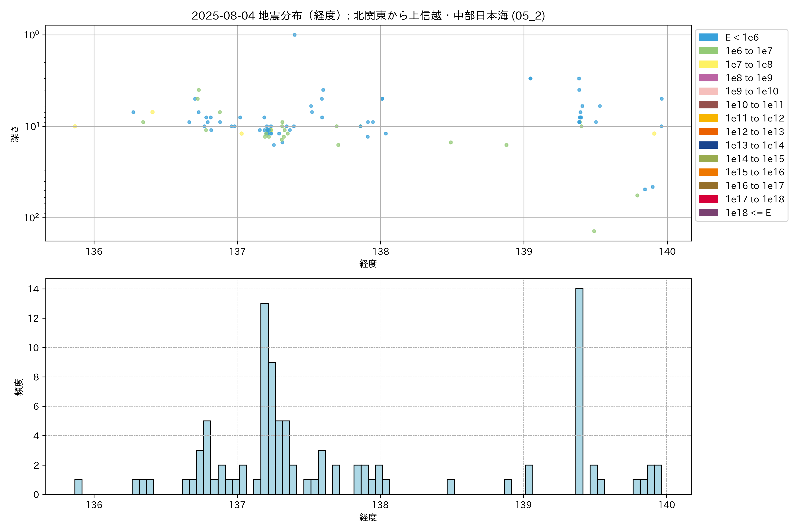798x532 pixels.
Task: Click the red 1e17 to 1e18 legend swatch
Action: click(x=708, y=199)
